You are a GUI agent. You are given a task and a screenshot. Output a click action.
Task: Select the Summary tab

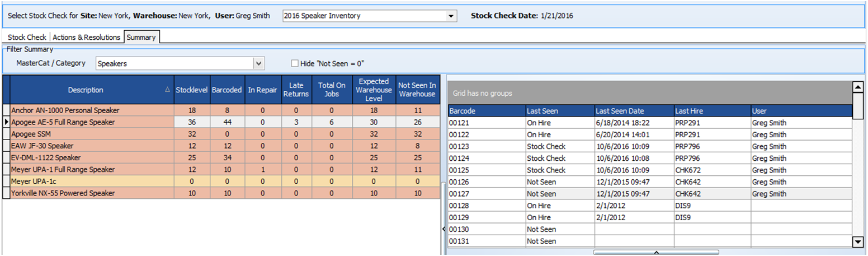point(141,38)
